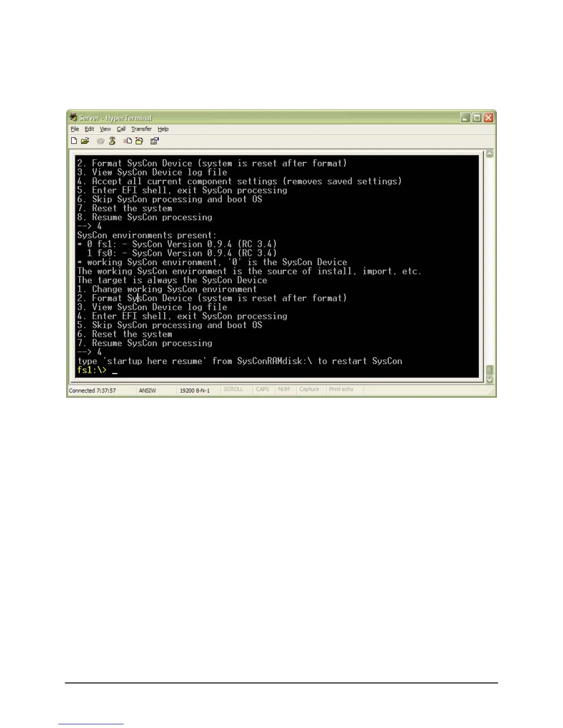This screenshot has height=728, width=563.
Task: Click the Send file toolbar icon
Action: click(128, 141)
